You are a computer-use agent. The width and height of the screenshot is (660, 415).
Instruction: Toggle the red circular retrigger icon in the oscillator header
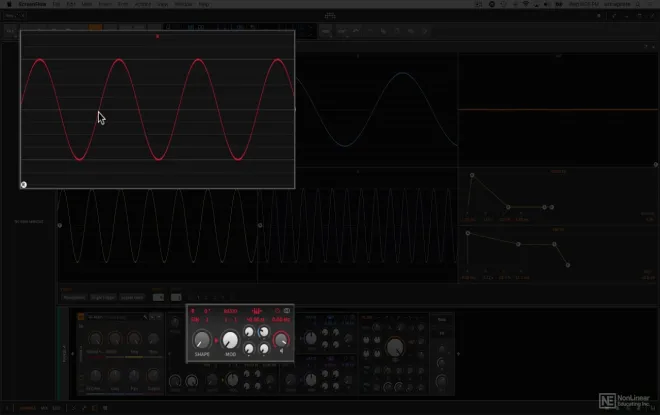coord(277,311)
